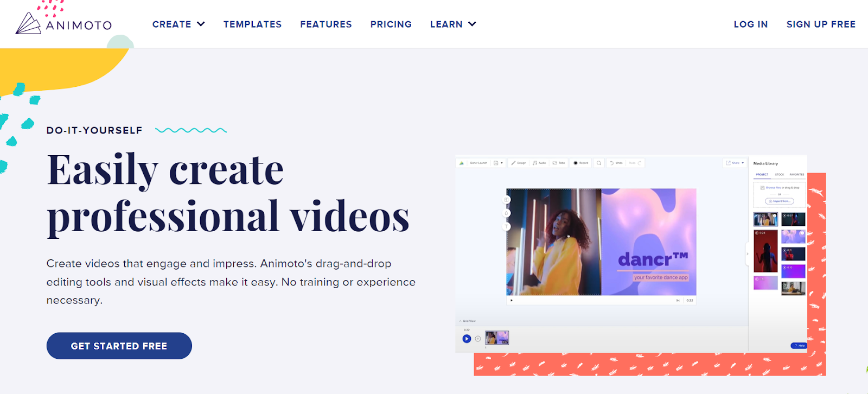Switch to the STOCK tab

(x=780, y=175)
